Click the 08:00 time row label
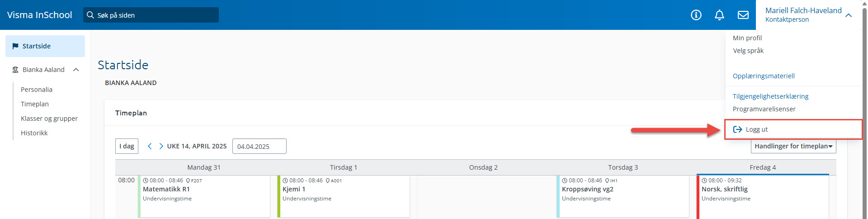This screenshot has width=868, height=219. pyautogui.click(x=126, y=180)
